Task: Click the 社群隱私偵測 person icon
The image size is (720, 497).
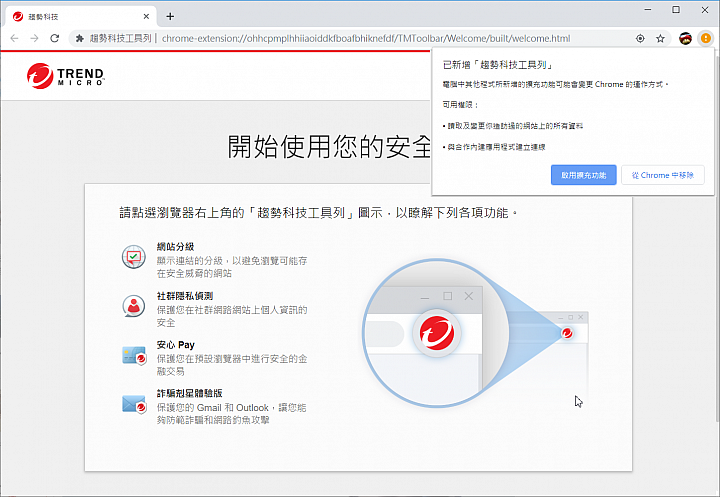Action: (x=134, y=306)
